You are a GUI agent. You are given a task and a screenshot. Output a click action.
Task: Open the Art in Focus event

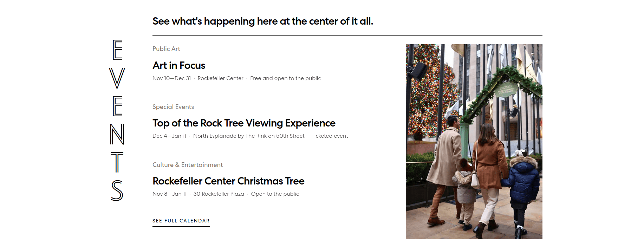[x=179, y=66]
